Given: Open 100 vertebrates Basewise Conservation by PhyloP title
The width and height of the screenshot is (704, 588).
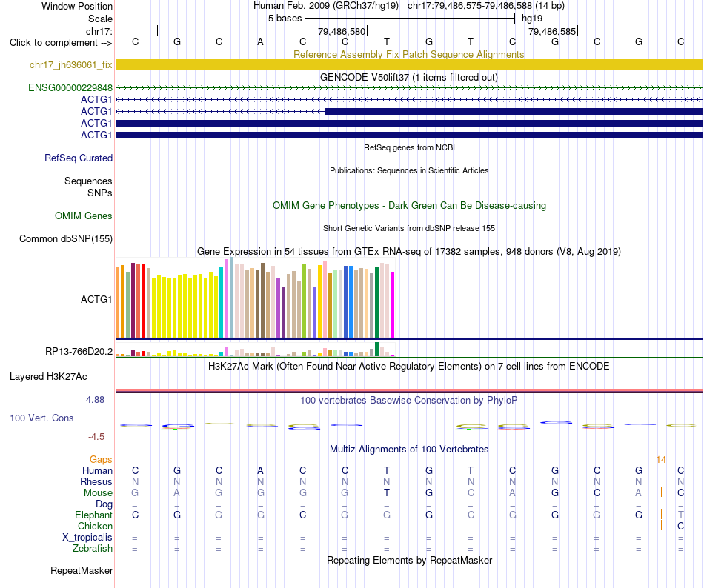Looking at the screenshot, I should pyautogui.click(x=408, y=400).
